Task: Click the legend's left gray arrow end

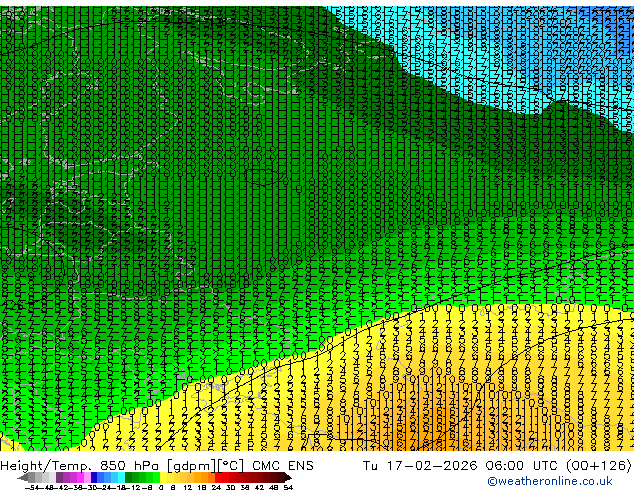Action: 23,477
